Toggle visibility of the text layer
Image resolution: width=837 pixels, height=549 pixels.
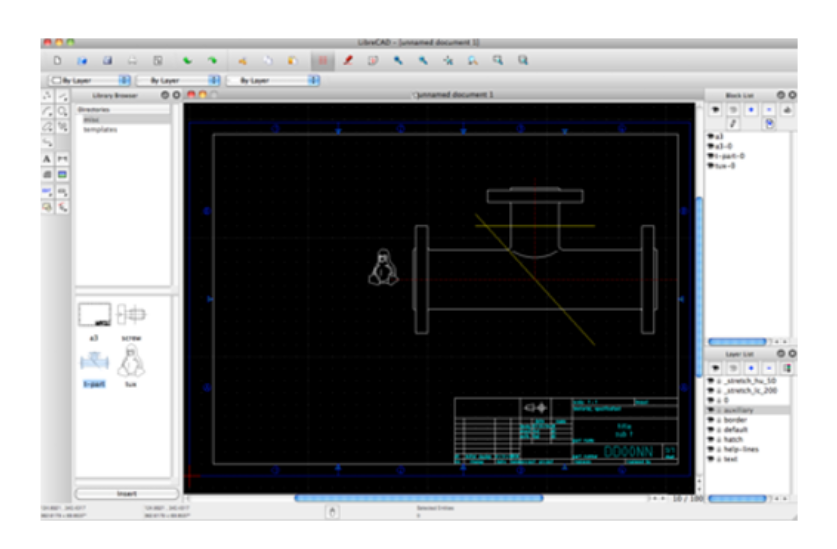click(x=711, y=459)
